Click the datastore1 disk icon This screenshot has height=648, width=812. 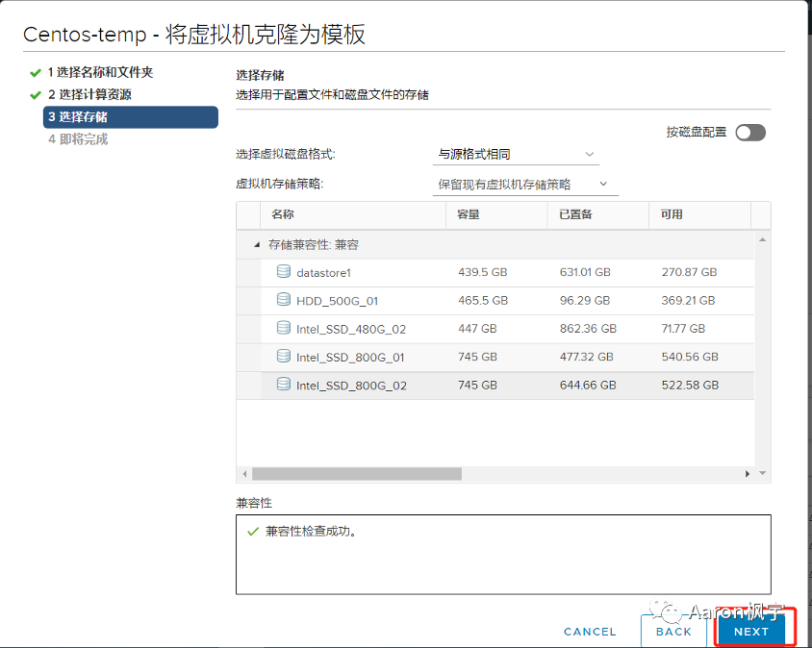[283, 271]
